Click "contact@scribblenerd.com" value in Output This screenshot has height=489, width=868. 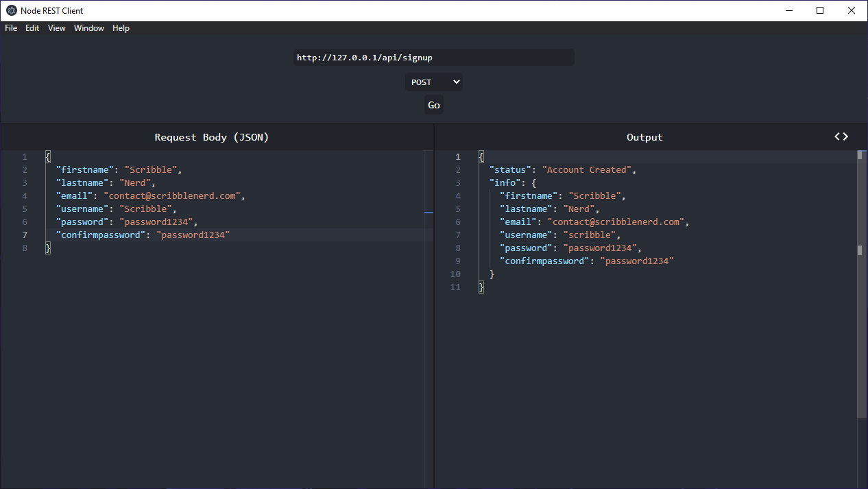click(x=616, y=222)
